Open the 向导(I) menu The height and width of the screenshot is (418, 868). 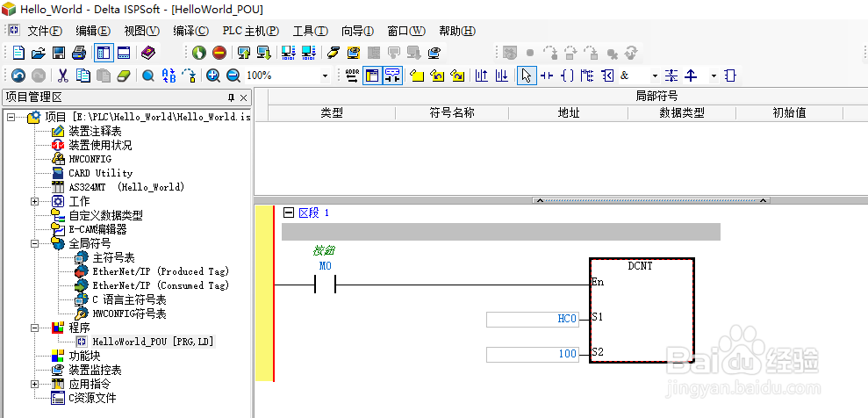click(357, 31)
